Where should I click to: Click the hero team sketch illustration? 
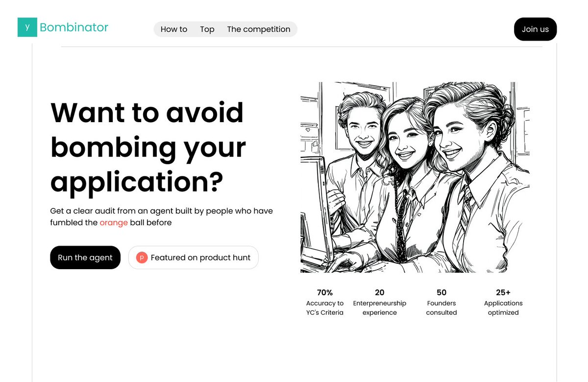coord(415,177)
